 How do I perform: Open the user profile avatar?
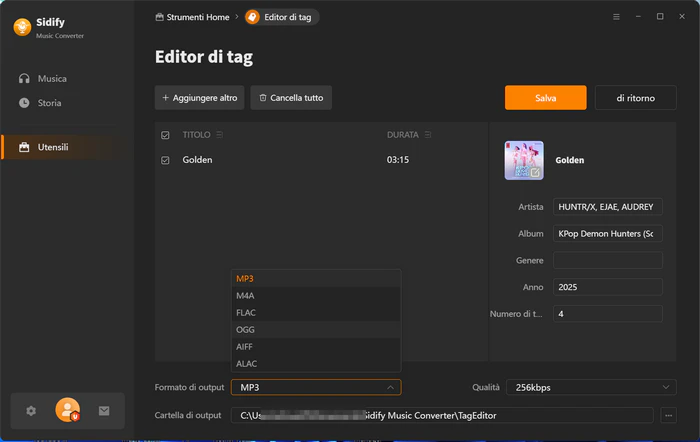point(67,409)
